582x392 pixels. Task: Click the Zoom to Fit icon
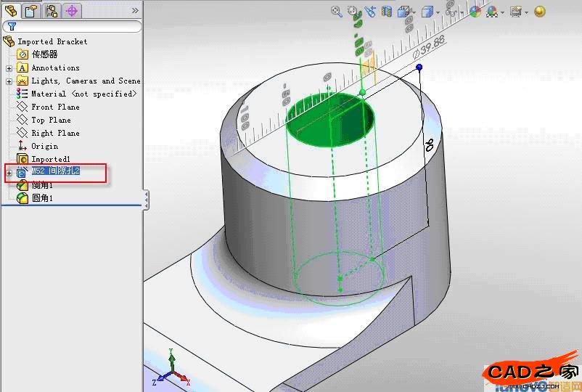(336, 11)
